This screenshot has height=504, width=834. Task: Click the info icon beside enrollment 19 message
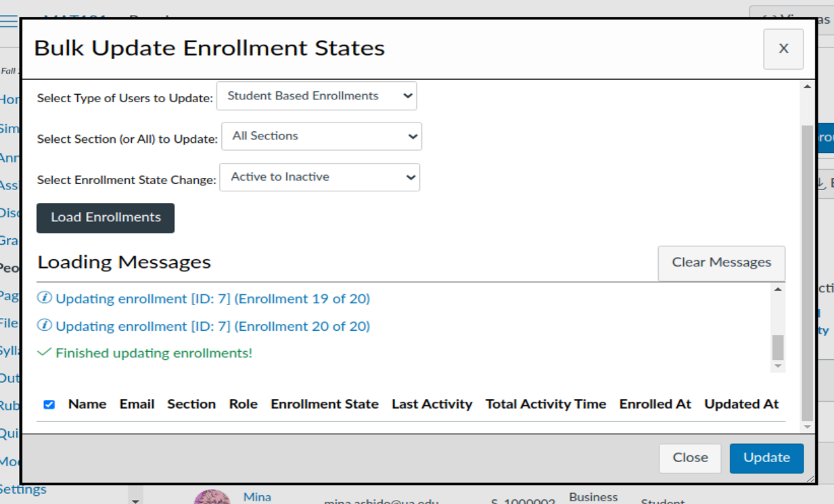pos(45,298)
